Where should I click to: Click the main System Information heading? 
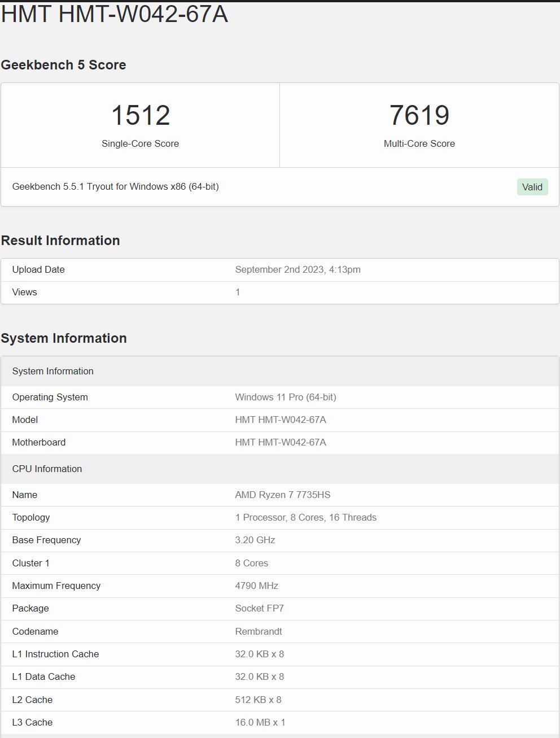tap(64, 338)
